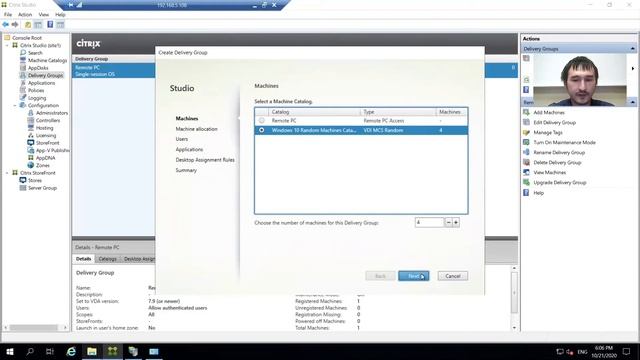The image size is (640, 360).
Task: Click the Type column header
Action: (x=398, y=112)
